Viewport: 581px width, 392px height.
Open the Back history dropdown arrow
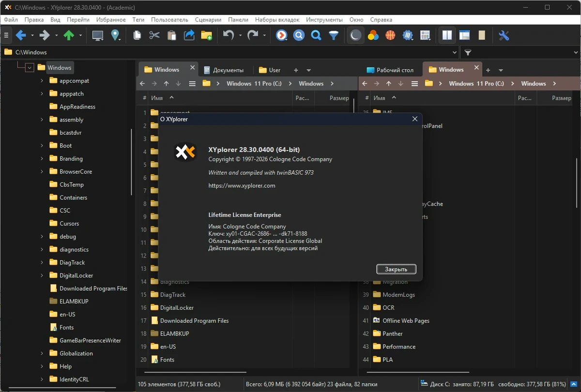tap(32, 35)
